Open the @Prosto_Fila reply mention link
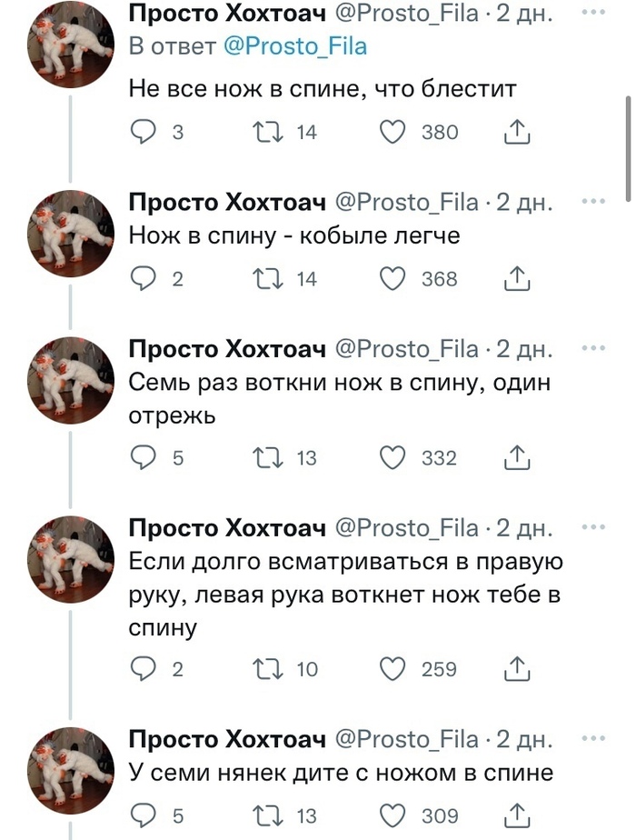The width and height of the screenshot is (636, 840). pyautogui.click(x=294, y=46)
